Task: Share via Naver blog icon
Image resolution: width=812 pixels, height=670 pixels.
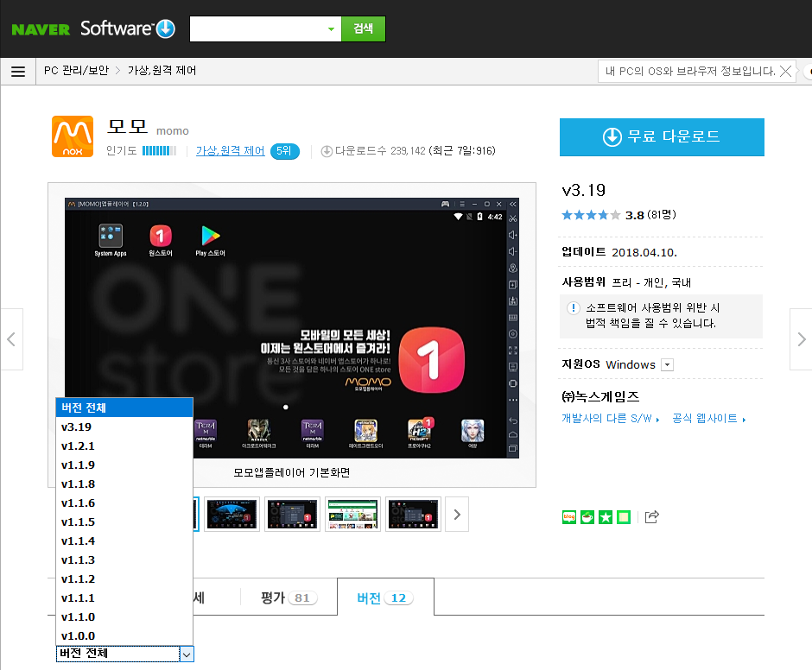Action: pyautogui.click(x=569, y=516)
